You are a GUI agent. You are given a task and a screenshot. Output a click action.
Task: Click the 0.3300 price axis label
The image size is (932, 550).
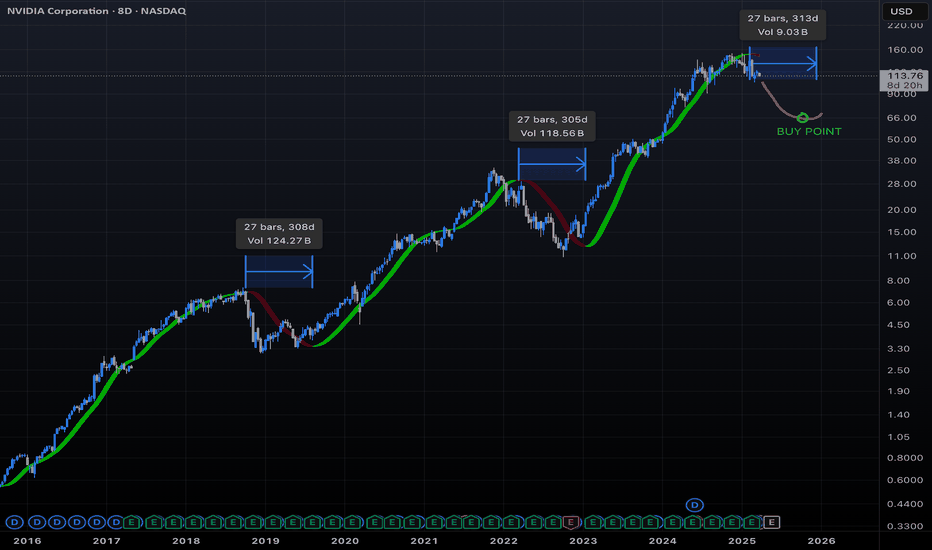tap(905, 526)
